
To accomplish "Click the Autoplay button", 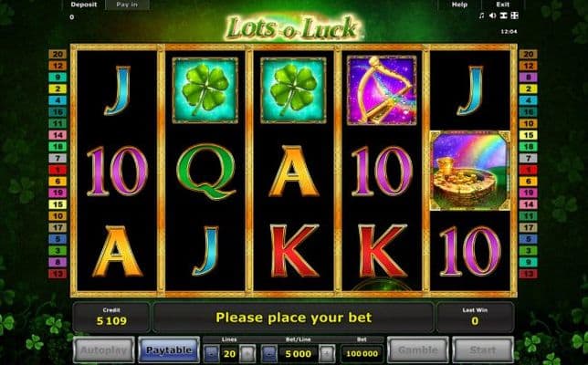I will point(104,350).
